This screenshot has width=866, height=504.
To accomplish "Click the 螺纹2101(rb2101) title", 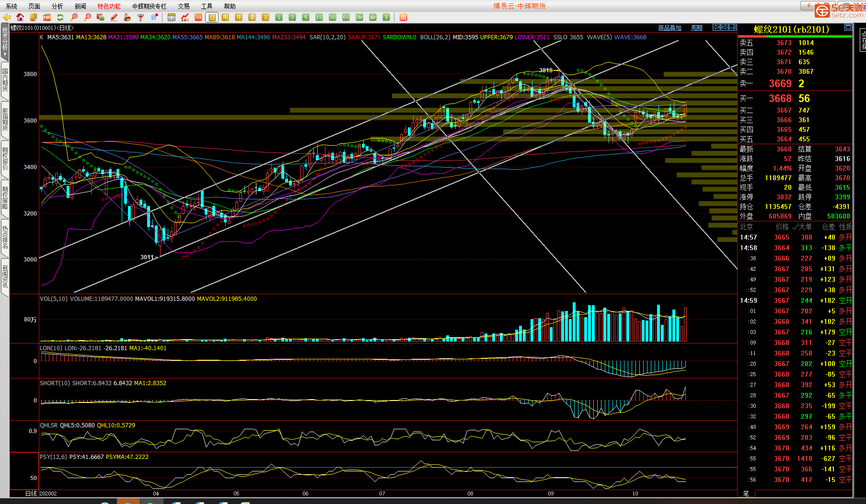I will pyautogui.click(x=791, y=30).
